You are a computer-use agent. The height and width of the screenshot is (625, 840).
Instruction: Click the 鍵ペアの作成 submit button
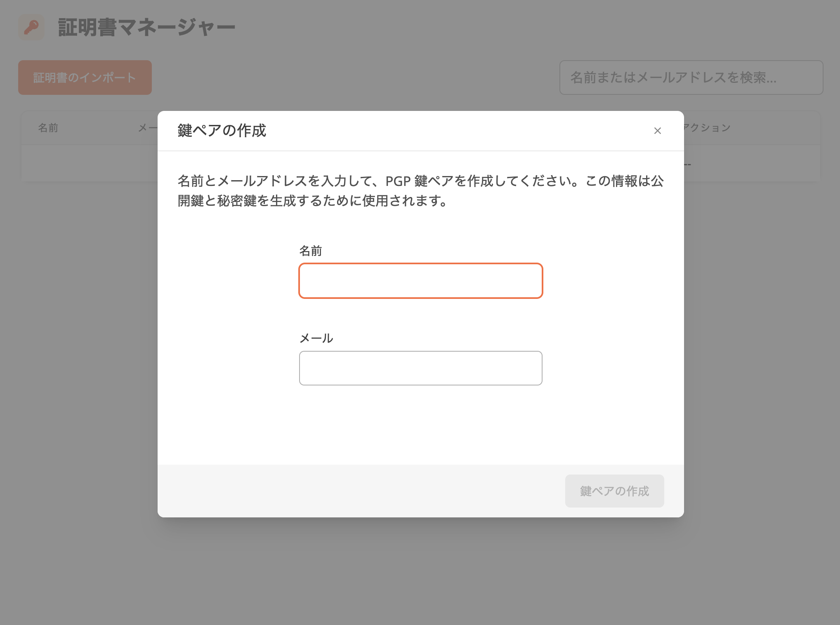click(614, 491)
